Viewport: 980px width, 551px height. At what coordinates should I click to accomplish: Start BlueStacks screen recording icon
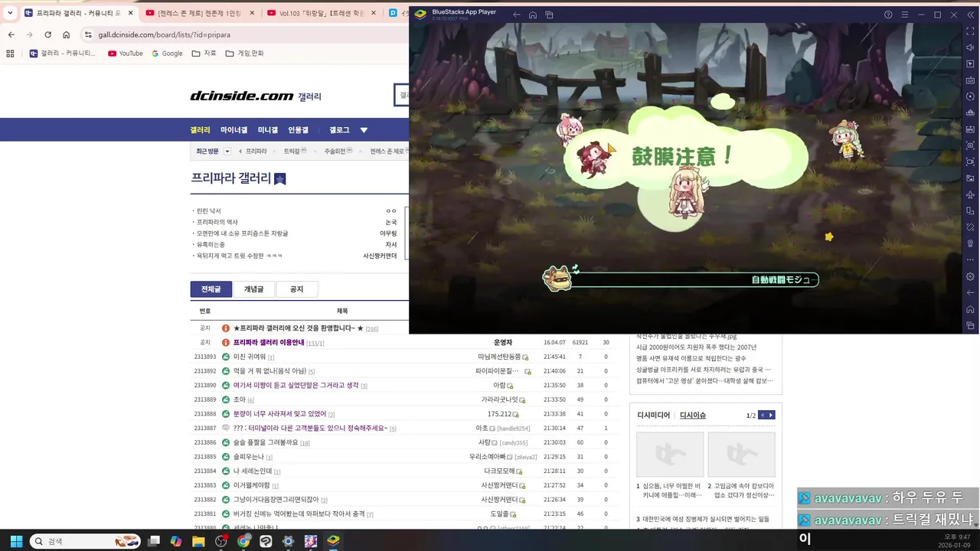970,161
